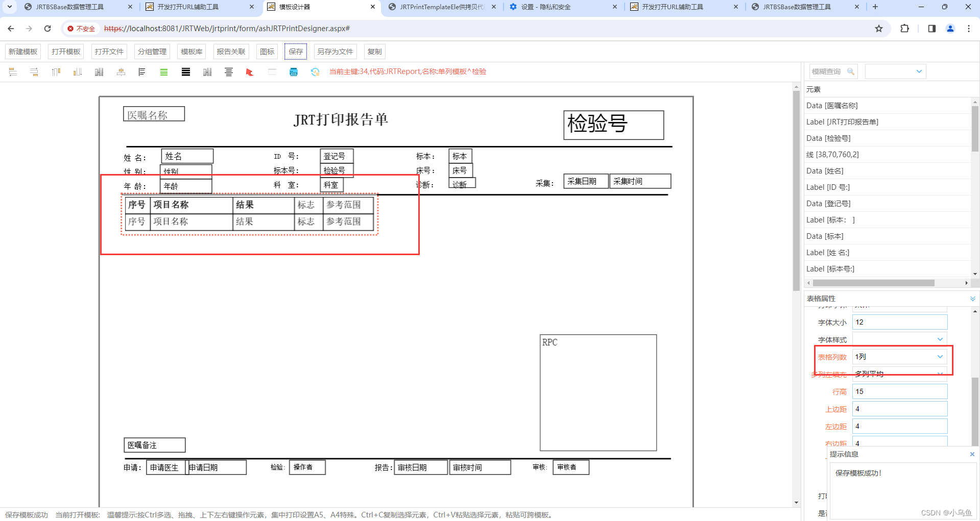Open the Chrome three-dot menu

969,29
